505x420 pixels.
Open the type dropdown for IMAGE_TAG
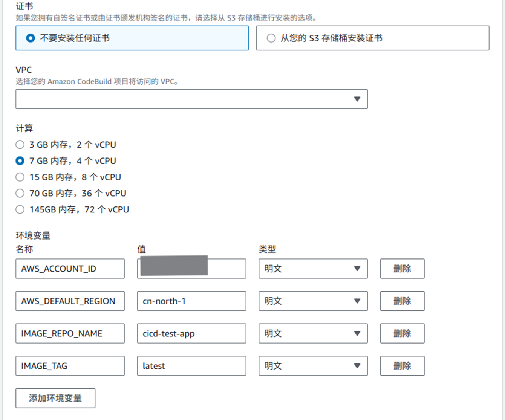313,366
